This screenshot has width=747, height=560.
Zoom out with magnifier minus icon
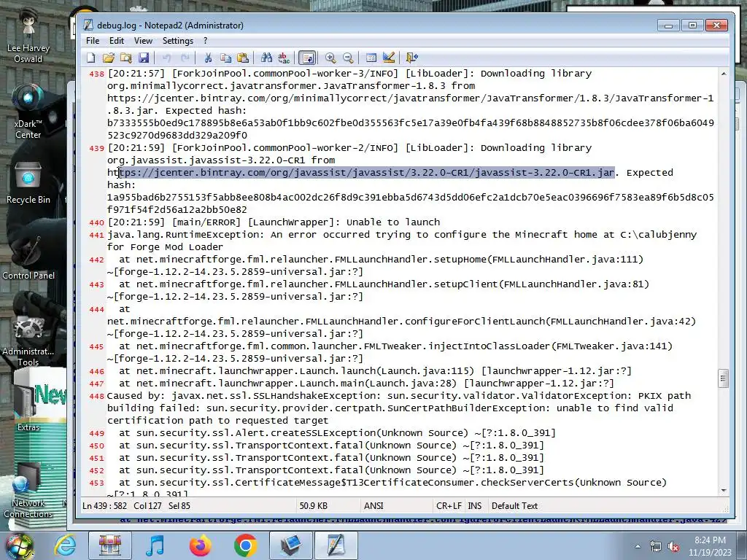pyautogui.click(x=348, y=58)
